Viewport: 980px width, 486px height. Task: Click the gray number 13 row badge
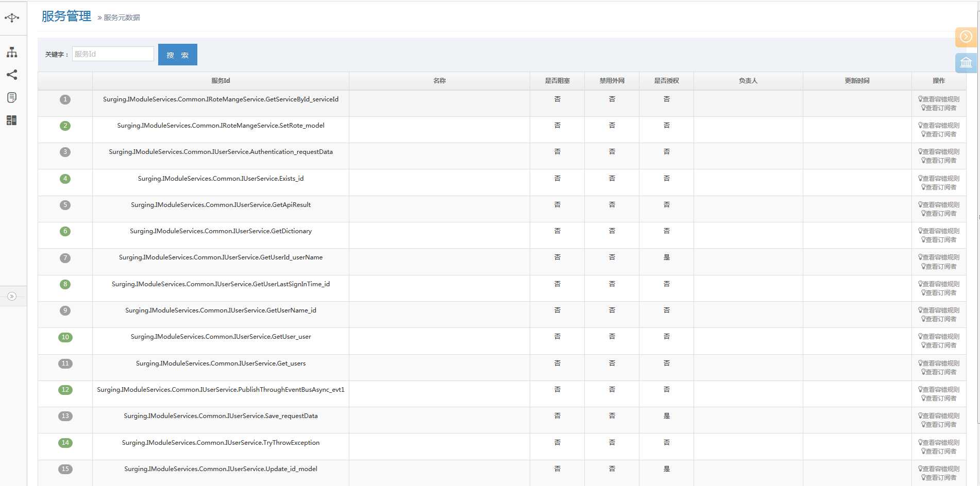(x=65, y=416)
